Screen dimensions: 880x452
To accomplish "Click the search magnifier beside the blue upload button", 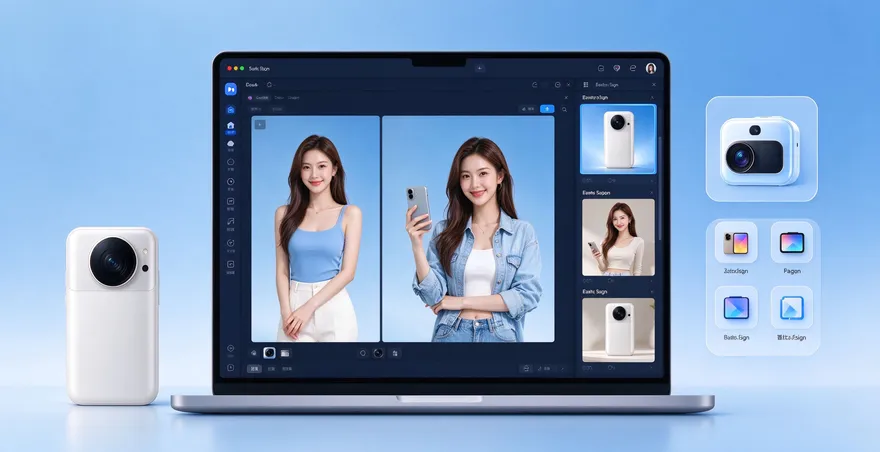I will coord(564,109).
